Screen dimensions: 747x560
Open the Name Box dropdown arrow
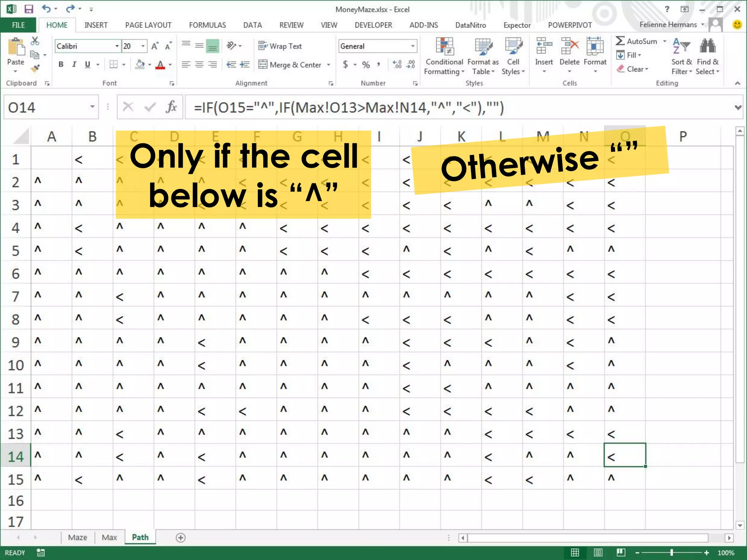92,107
